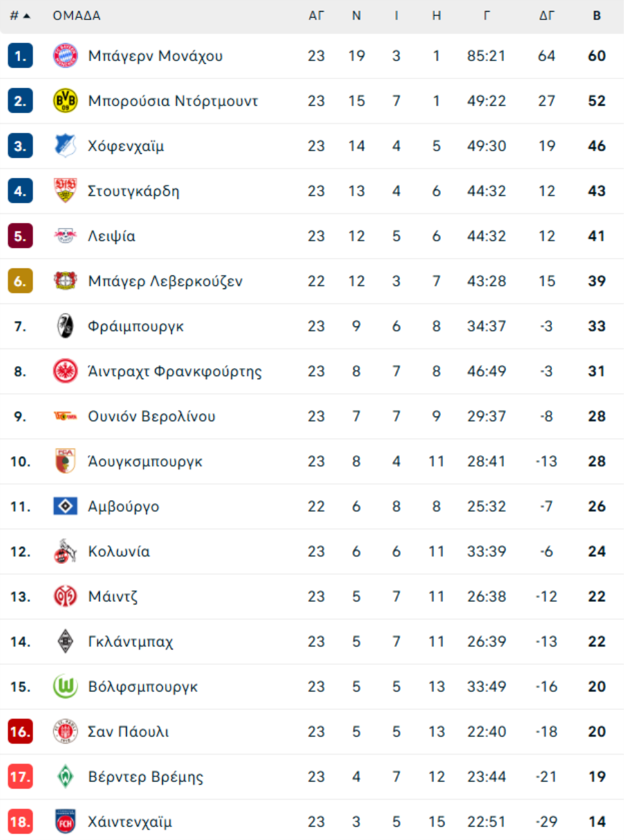Viewport: 624px width, 840px height.
Task: Open the Φράιμπουργκ team link
Action: [136, 326]
